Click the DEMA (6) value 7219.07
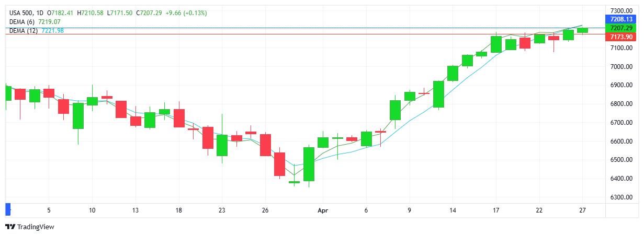The image size is (644, 236). point(50,22)
